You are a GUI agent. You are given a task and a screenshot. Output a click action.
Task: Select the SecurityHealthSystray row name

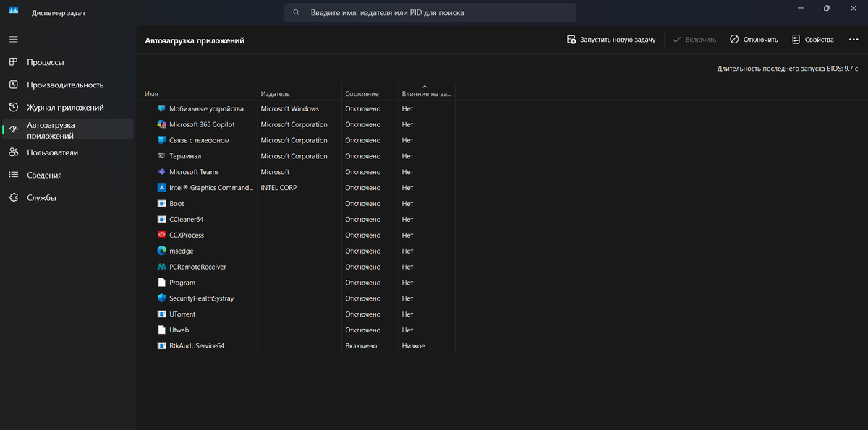pyautogui.click(x=202, y=298)
